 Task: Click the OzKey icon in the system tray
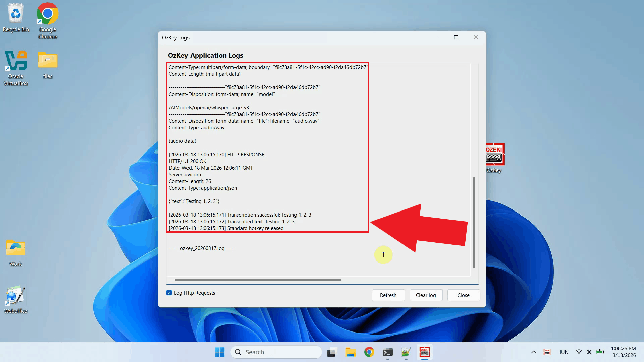point(547,352)
